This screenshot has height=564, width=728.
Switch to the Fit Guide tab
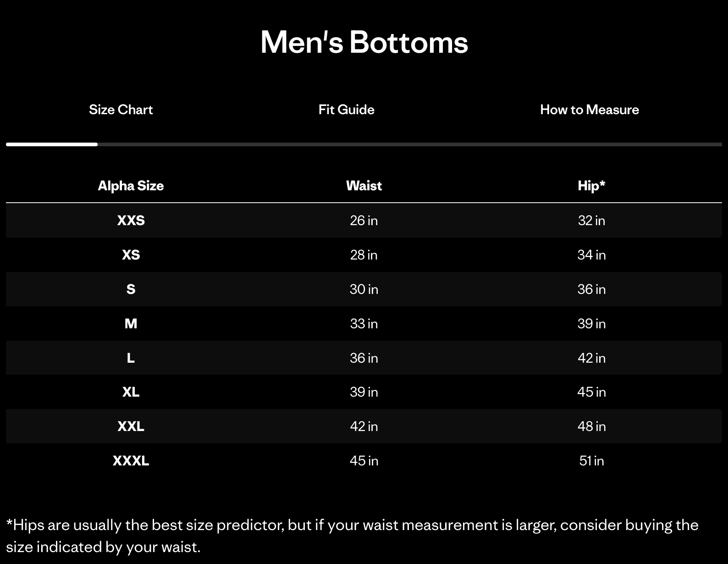click(346, 110)
